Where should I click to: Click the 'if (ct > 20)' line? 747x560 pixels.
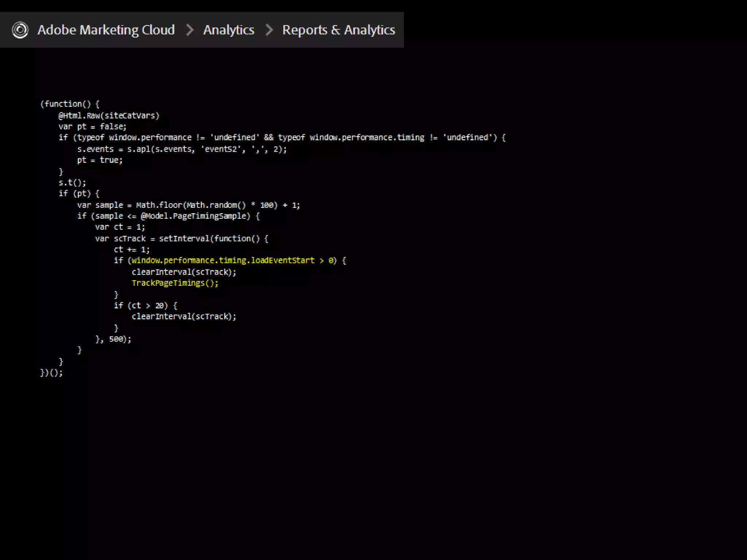click(145, 306)
